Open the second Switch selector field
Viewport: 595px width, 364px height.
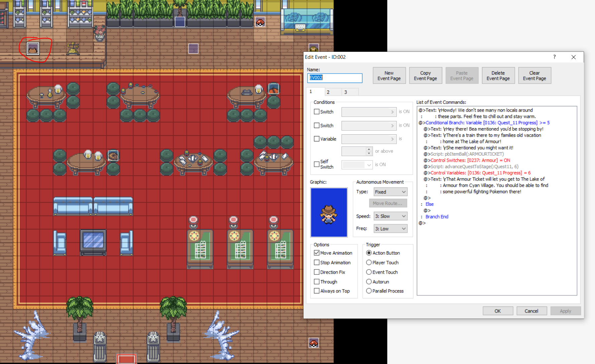pyautogui.click(x=369, y=126)
